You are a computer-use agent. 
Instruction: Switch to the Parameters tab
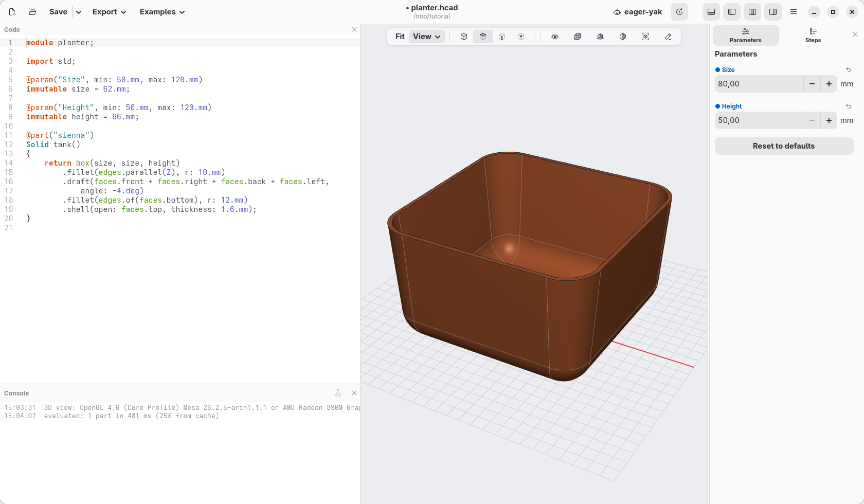746,35
